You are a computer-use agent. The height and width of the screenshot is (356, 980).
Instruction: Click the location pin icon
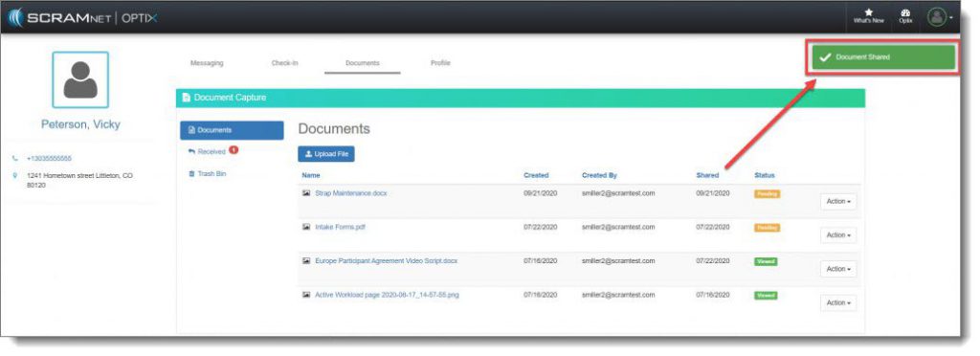coord(15,176)
